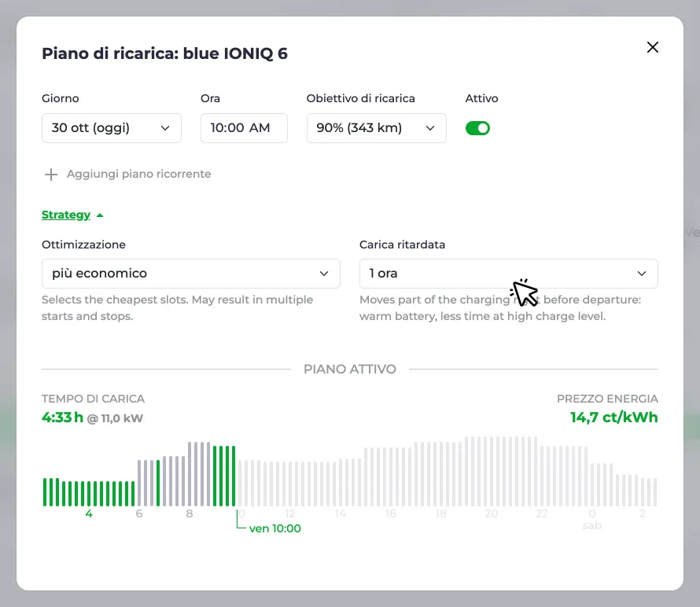This screenshot has height=607, width=700.
Task: Click Aggiungi piano ricorrente
Action: (139, 174)
